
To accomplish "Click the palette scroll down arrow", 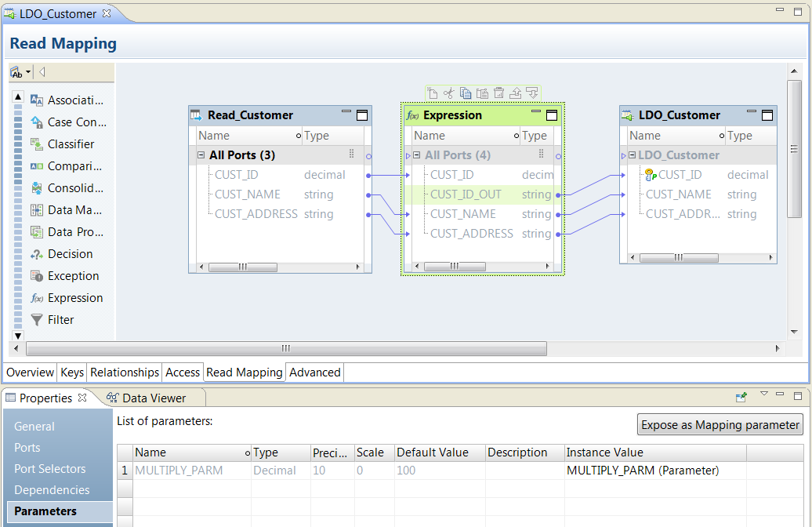I will click(18, 336).
